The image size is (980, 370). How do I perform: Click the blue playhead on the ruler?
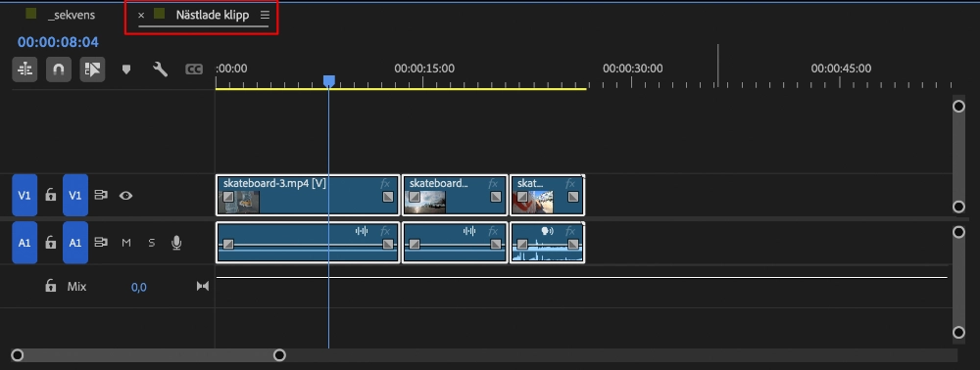pos(328,81)
